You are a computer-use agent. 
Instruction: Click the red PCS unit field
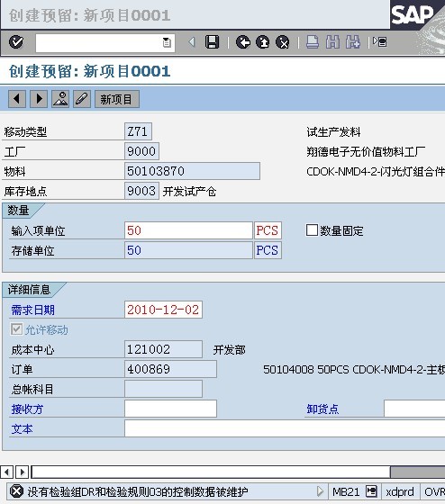[268, 230]
